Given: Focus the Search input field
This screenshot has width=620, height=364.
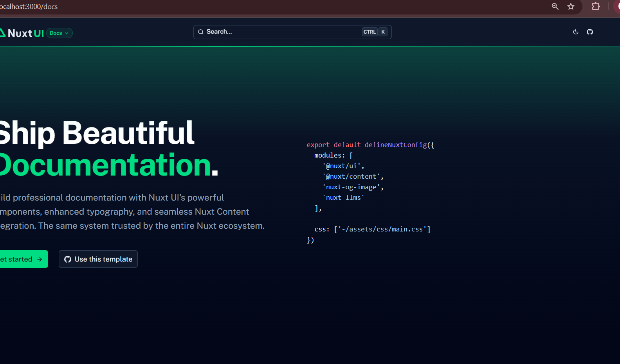Looking at the screenshot, I should (292, 32).
